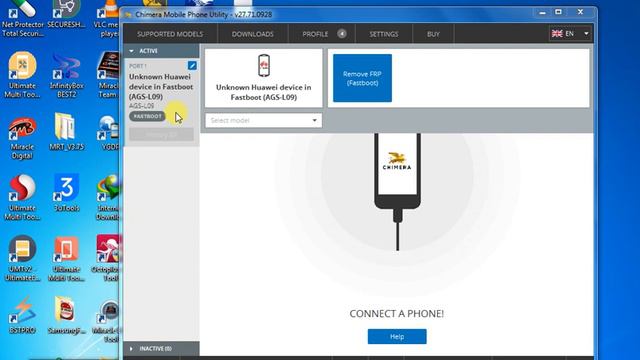Click the CONNECT A PHONE! heading
Viewport: 640px width, 360px height.
[x=396, y=313]
